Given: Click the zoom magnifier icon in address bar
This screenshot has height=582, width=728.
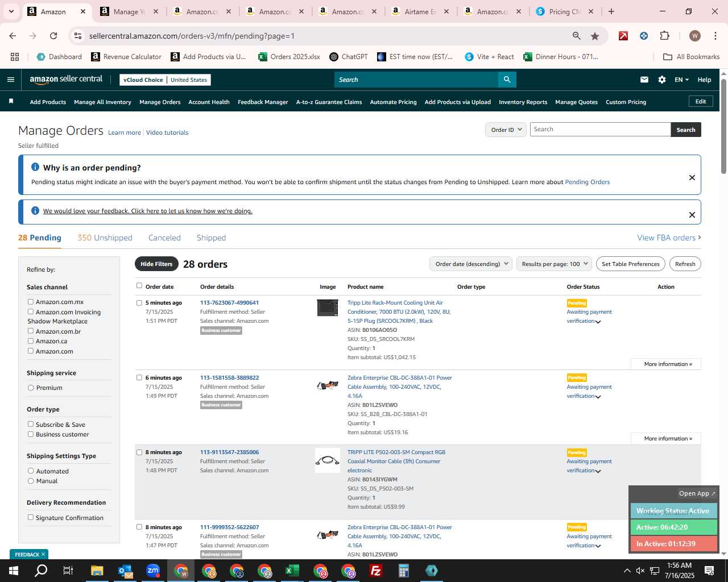Looking at the screenshot, I should click(x=577, y=36).
